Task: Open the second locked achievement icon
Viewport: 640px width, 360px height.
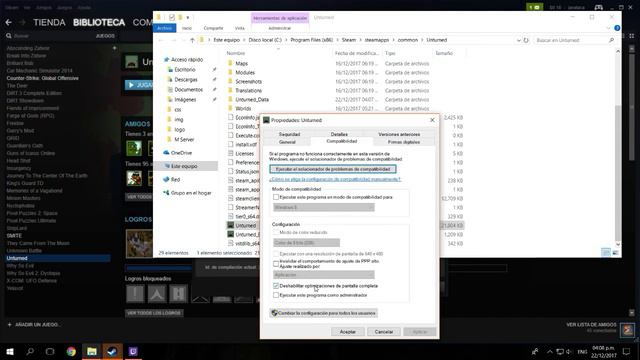Action: (157, 293)
